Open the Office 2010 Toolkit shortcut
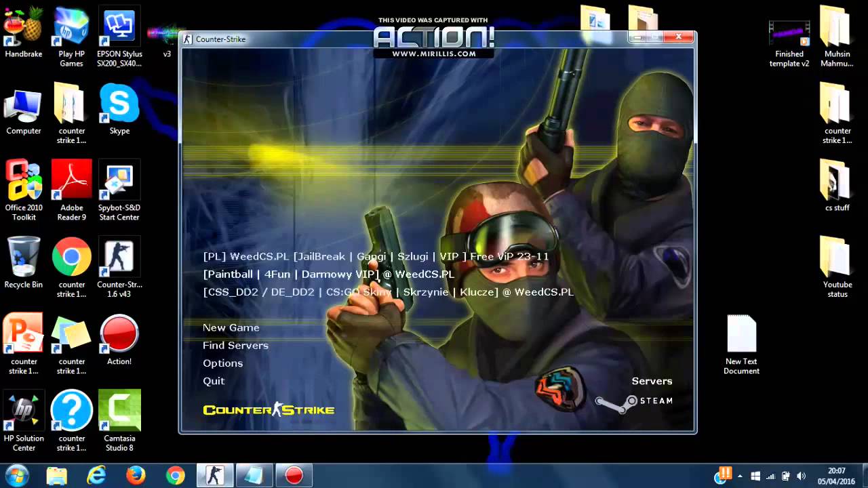The width and height of the screenshot is (868, 488). (24, 190)
